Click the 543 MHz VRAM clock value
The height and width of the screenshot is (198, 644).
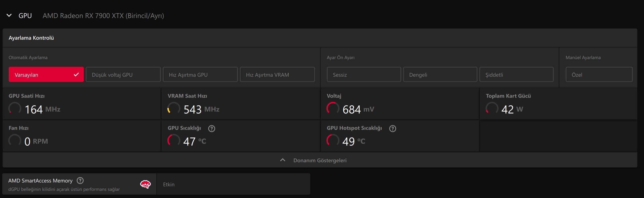tap(202, 109)
